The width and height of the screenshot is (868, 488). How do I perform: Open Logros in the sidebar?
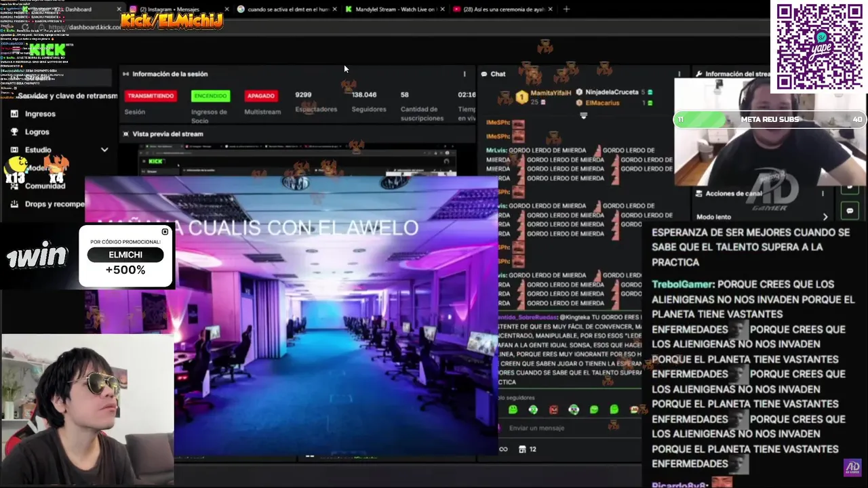pos(37,132)
